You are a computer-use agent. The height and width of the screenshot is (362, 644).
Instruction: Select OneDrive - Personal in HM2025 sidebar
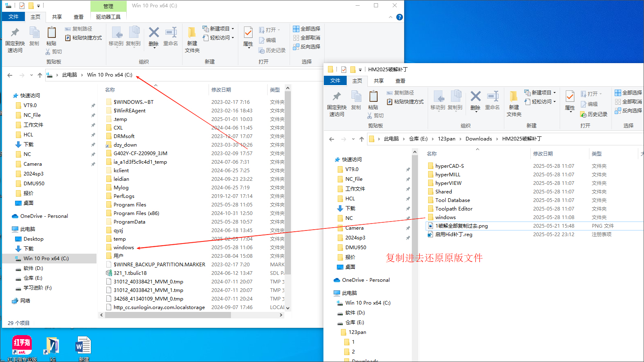click(366, 280)
